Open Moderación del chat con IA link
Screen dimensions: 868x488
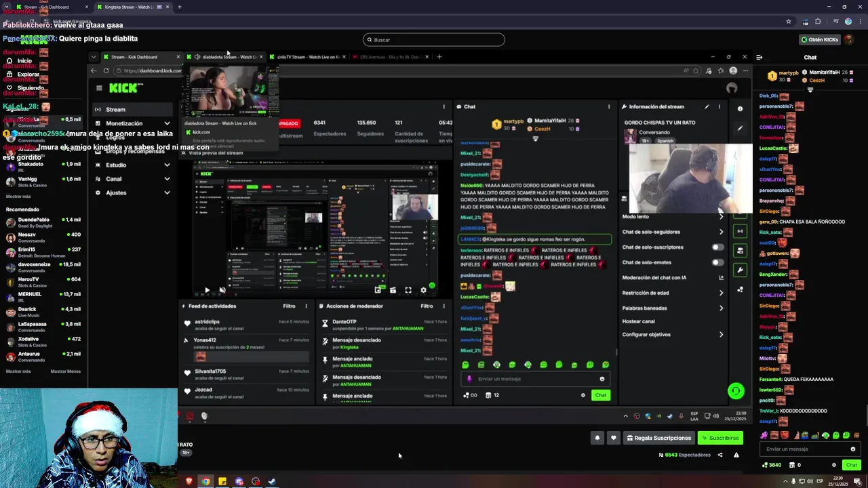pos(673,277)
